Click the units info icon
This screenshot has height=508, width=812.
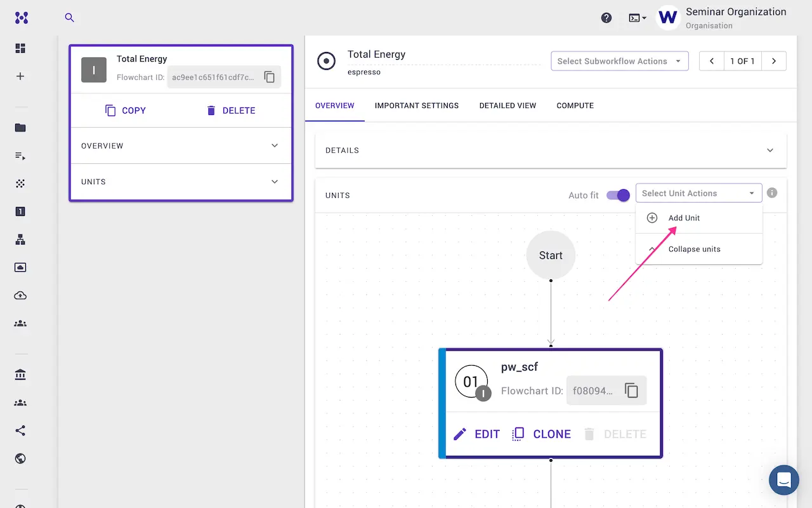(x=772, y=193)
